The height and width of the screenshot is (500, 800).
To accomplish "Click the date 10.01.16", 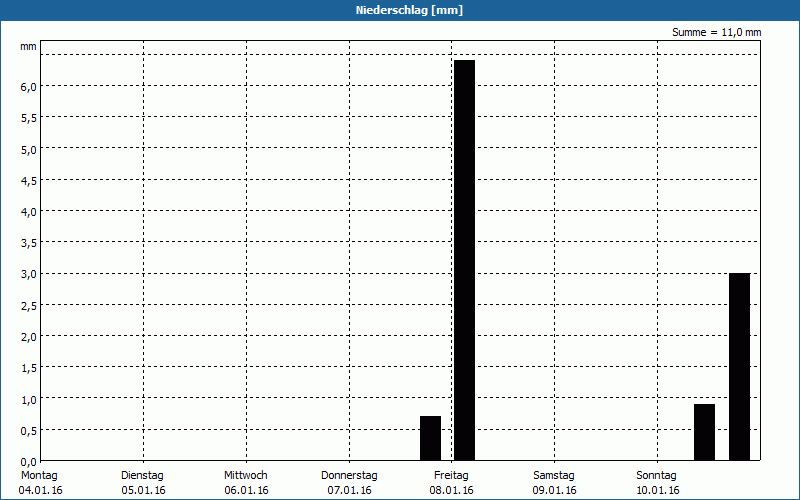I will [658, 490].
